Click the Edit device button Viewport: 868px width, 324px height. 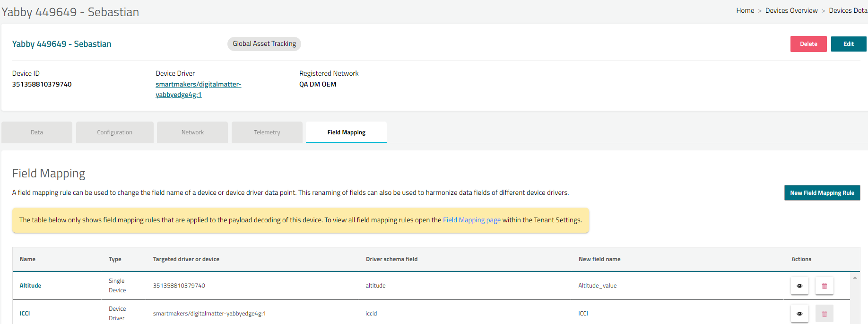[848, 44]
